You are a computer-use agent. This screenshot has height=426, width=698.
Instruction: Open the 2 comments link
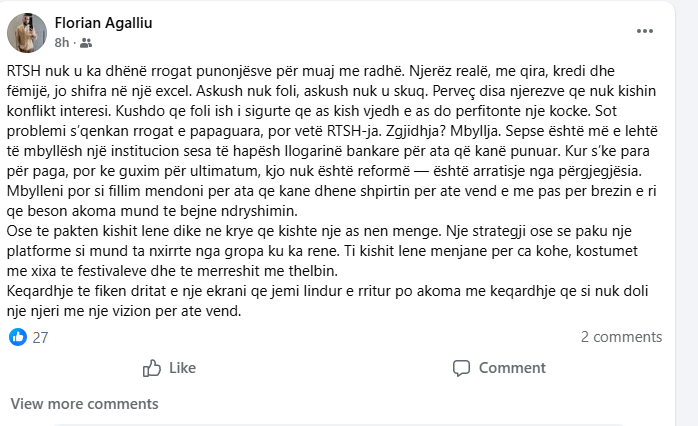(x=621, y=337)
